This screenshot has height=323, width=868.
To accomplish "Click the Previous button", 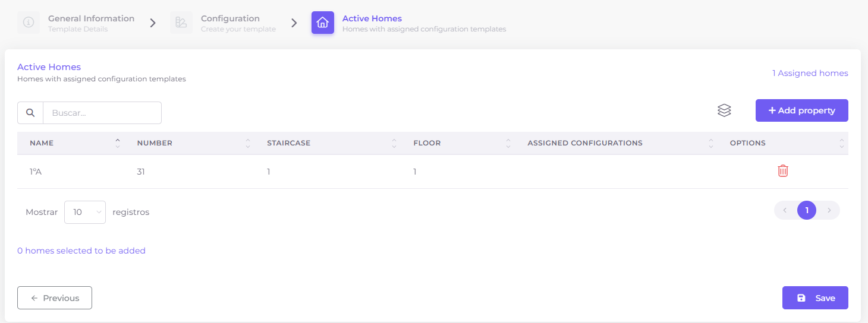I will tap(55, 298).
